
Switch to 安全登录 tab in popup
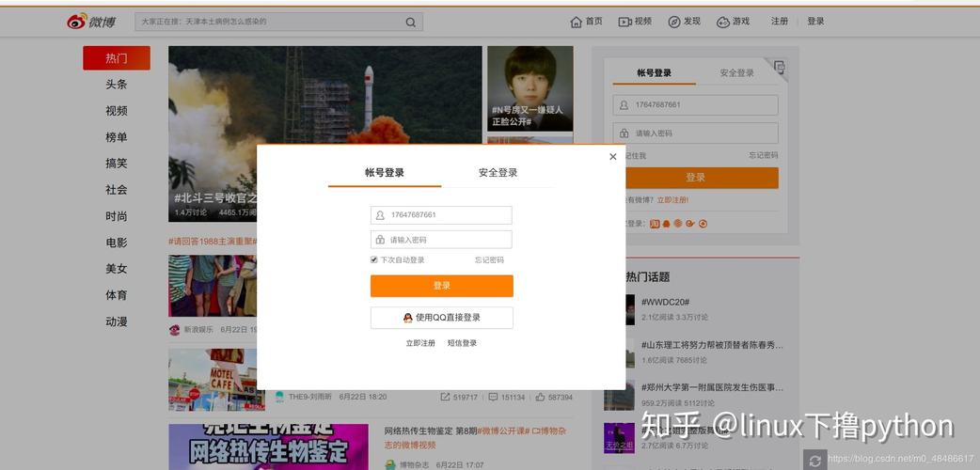[498, 173]
